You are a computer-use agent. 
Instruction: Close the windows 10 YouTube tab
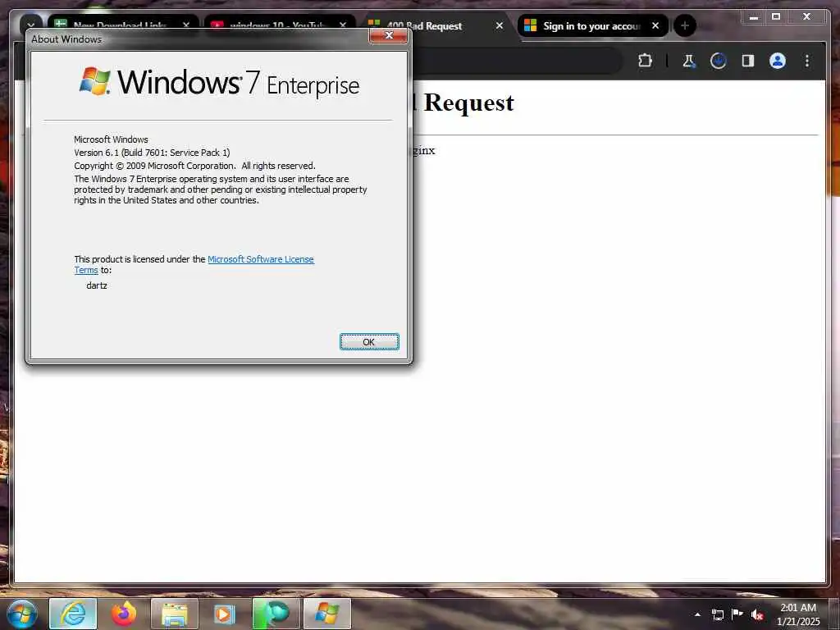[x=343, y=25]
